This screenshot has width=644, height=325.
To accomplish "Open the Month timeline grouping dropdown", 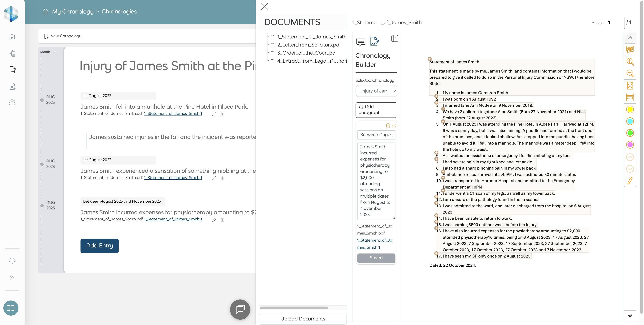I will click(48, 52).
